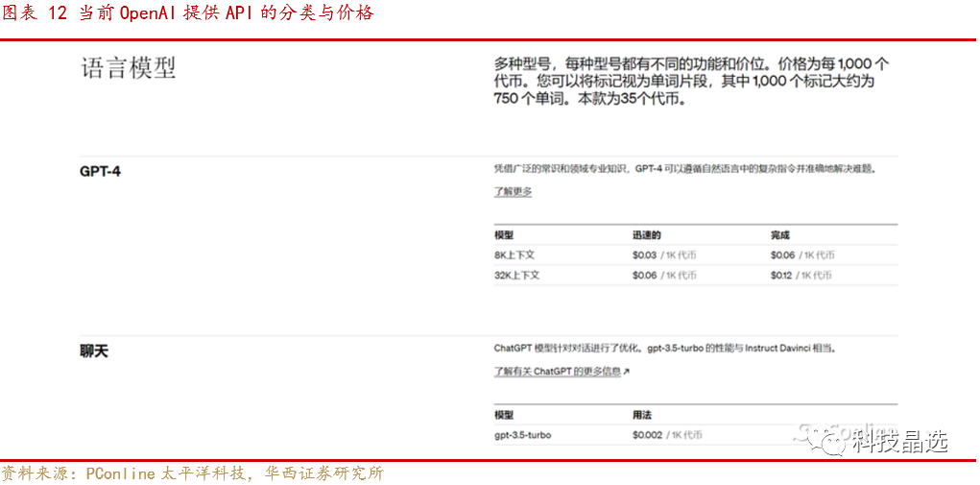Click the 语言模型 heading
Image resolution: width=980 pixels, height=485 pixels.
pos(128,68)
